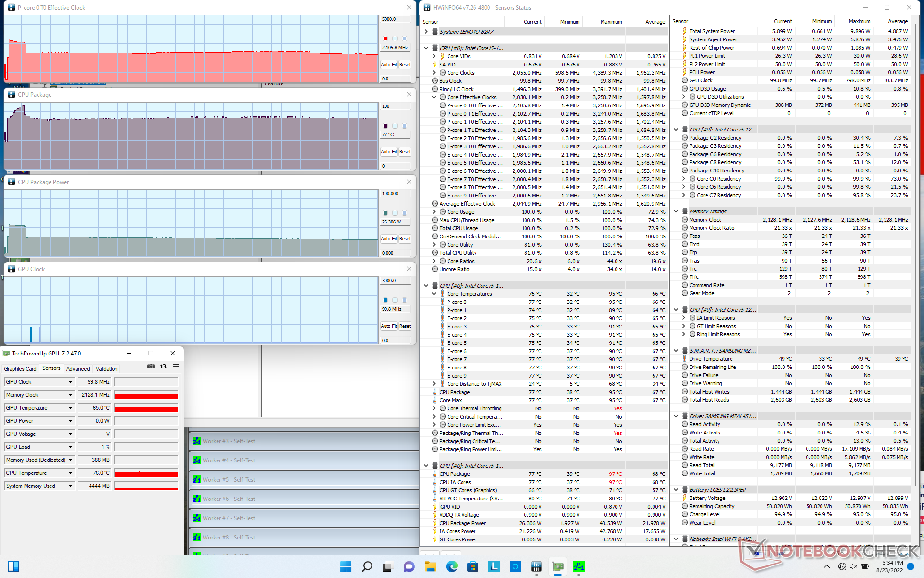Open the GPU-Z hamburger menu icon

point(176,366)
